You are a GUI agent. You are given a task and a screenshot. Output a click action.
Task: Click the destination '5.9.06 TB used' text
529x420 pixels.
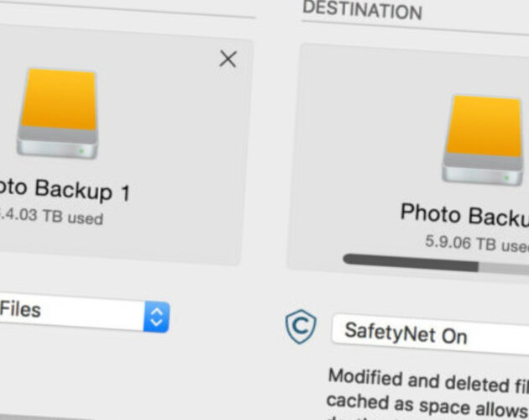(x=477, y=244)
